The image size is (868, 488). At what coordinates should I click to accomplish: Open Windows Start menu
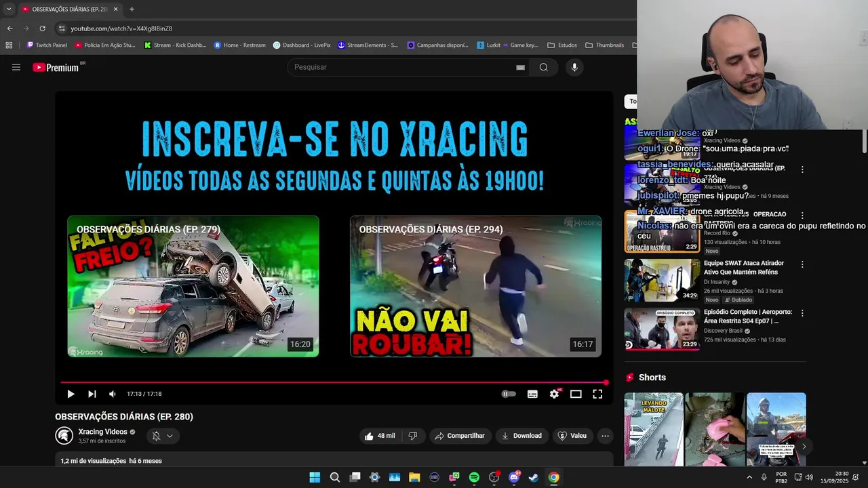pos(315,477)
